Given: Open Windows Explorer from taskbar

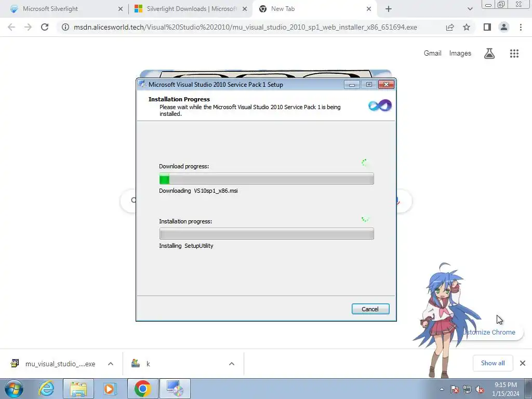Looking at the screenshot, I should click(x=78, y=389).
